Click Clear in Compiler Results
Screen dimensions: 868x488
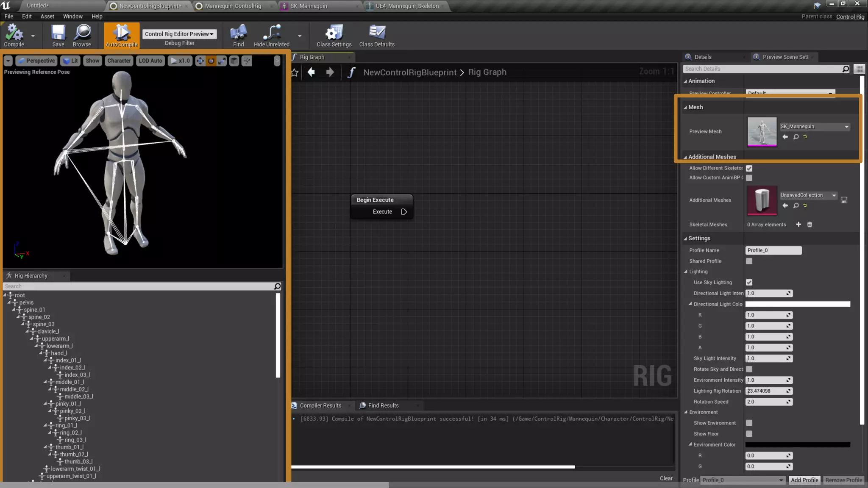[x=666, y=478]
